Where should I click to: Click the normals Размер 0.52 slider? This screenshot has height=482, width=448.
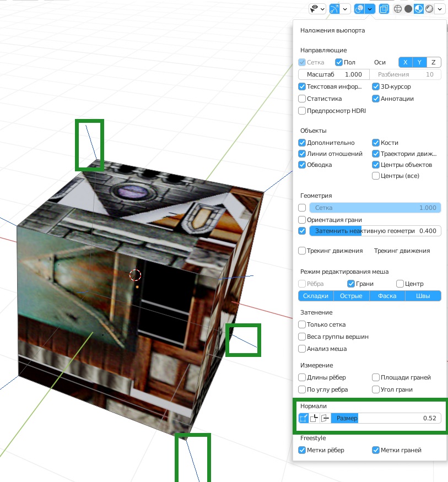coord(386,418)
